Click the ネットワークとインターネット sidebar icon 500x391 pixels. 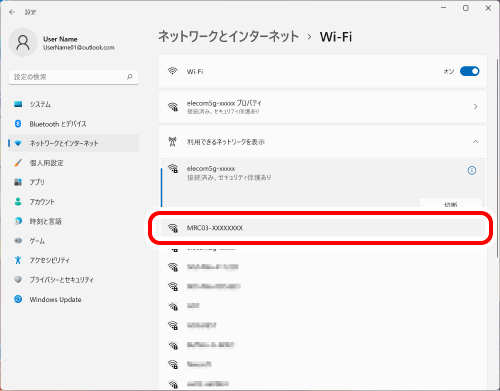point(18,143)
